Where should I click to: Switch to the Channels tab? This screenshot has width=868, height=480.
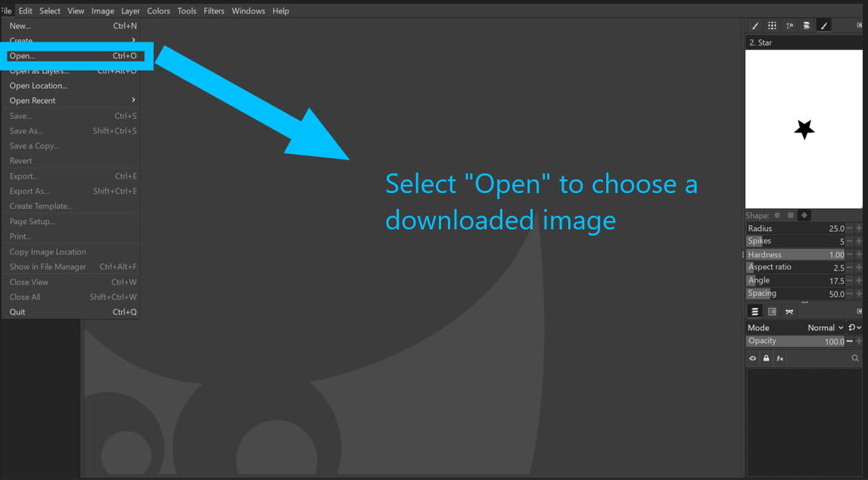[772, 312]
